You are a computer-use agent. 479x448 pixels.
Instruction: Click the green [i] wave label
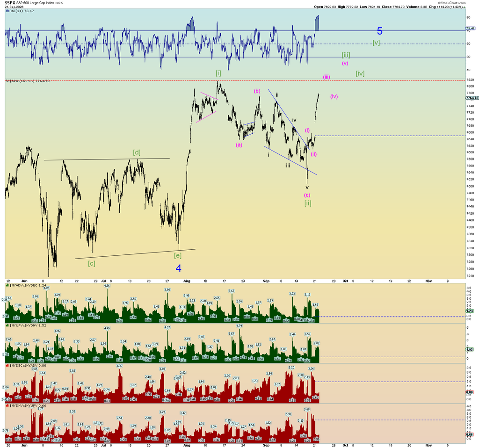[x=218, y=73]
